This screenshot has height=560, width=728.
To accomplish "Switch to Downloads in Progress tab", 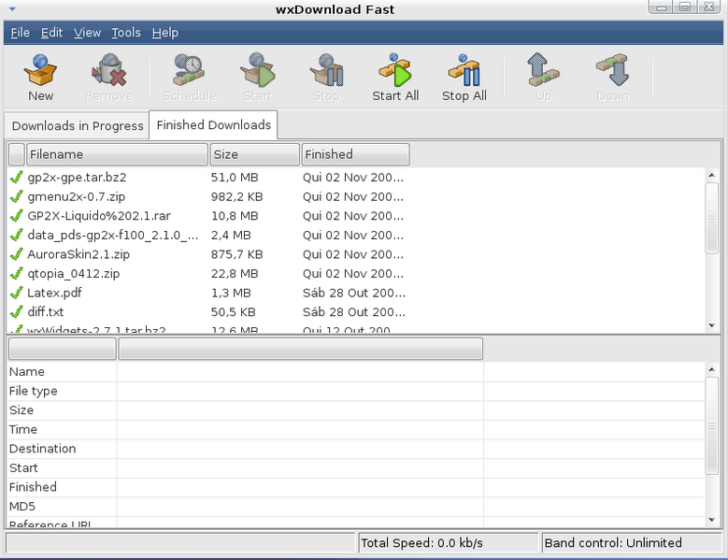I will [x=78, y=125].
